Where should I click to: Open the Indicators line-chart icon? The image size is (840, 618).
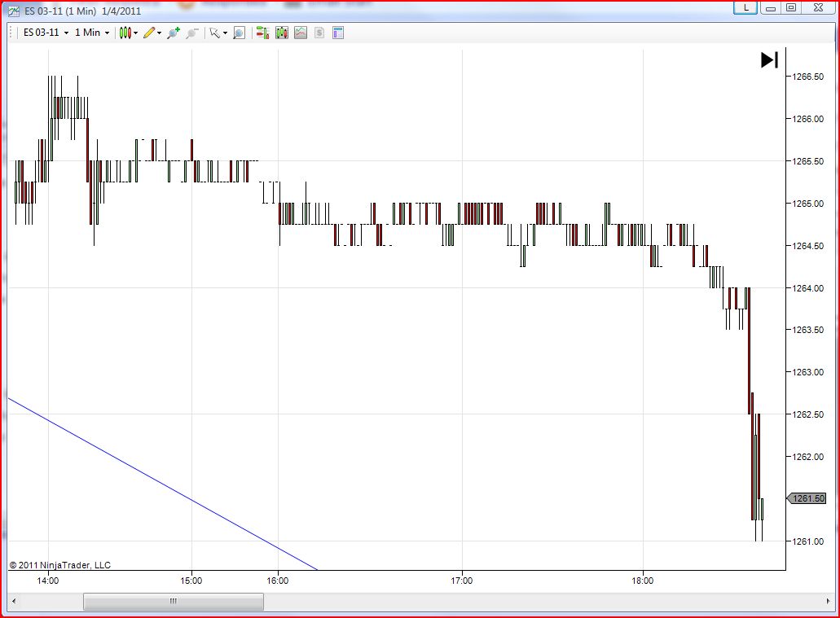(x=301, y=33)
